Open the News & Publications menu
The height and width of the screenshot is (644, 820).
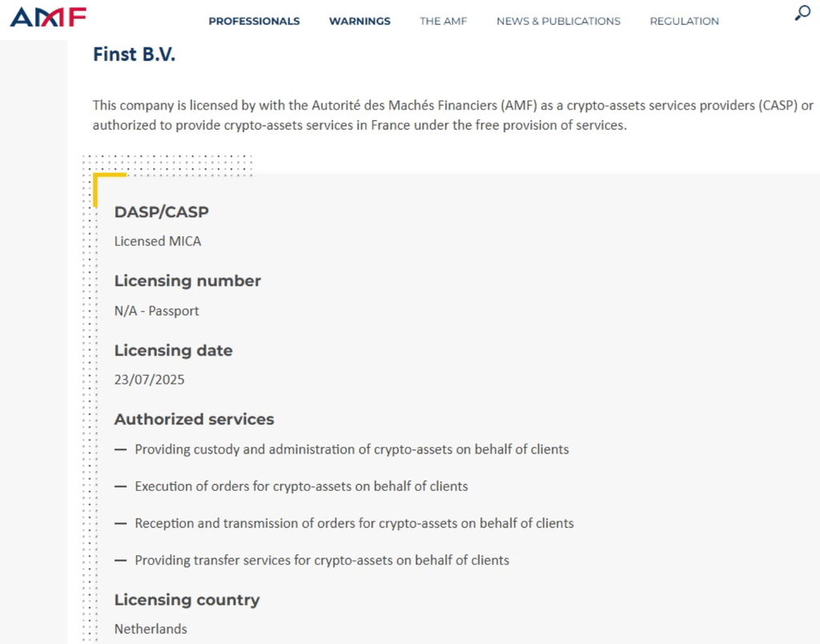click(558, 22)
